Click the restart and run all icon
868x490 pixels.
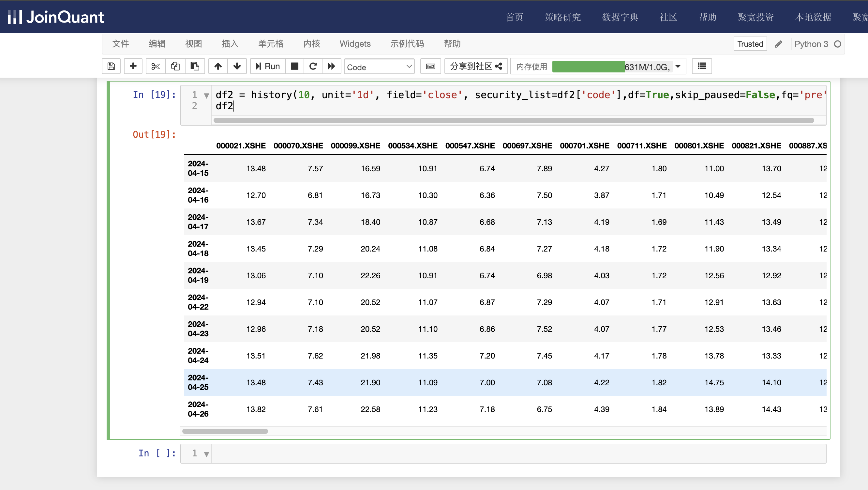click(332, 66)
